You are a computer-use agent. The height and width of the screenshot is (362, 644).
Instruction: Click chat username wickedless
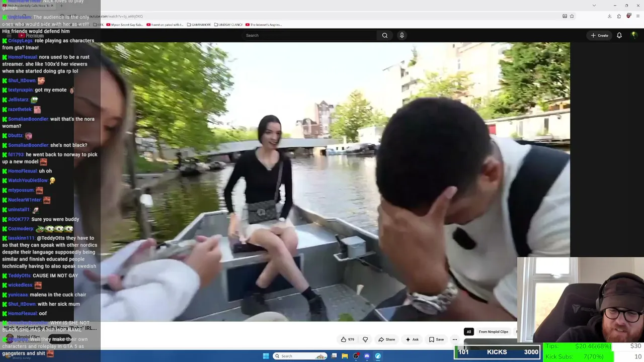20,285
